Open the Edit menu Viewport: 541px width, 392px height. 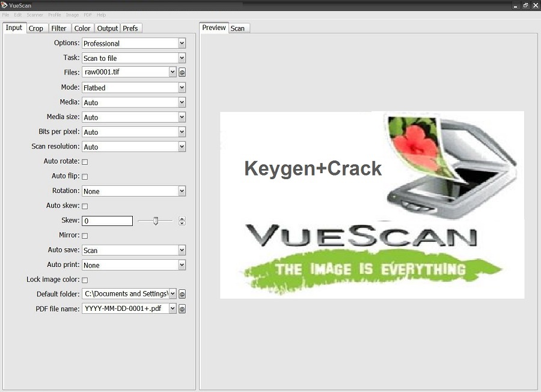coord(17,15)
